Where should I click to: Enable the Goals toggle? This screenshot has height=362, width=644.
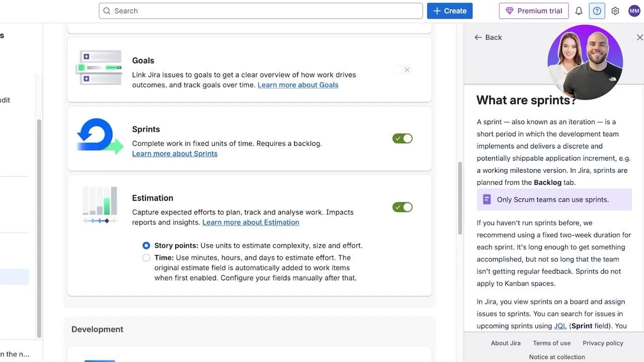click(403, 70)
